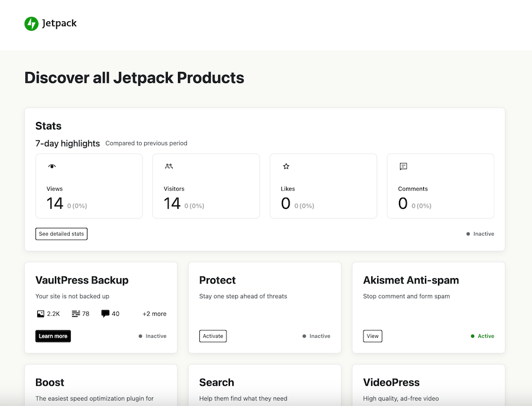The height and width of the screenshot is (406, 532).
Task: Click the Jetpack wordmark text in header
Action: coord(59,24)
